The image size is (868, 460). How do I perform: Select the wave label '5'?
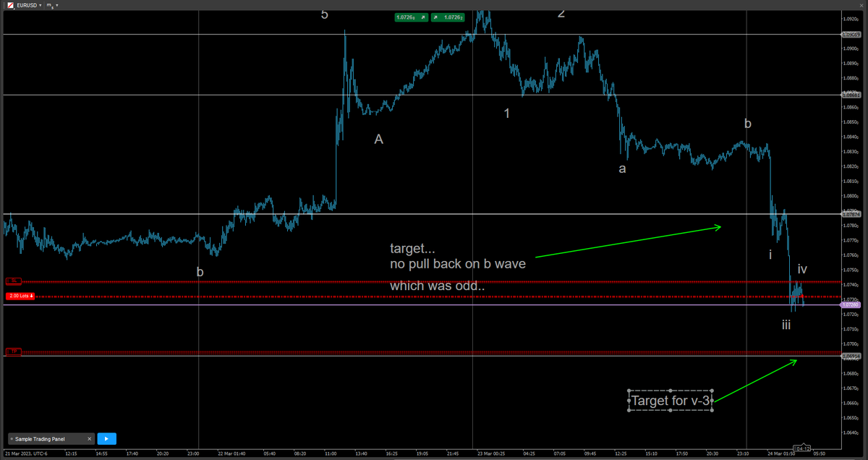pos(325,14)
